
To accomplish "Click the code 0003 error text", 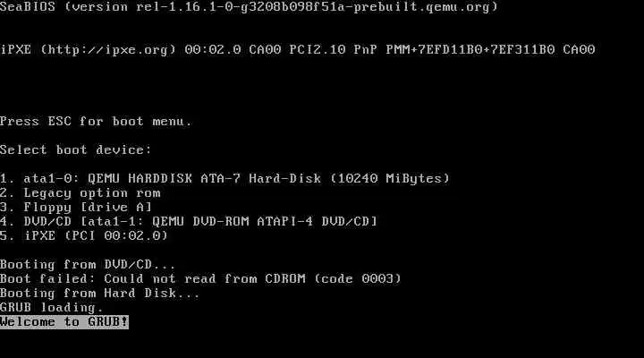I will (x=357, y=278).
